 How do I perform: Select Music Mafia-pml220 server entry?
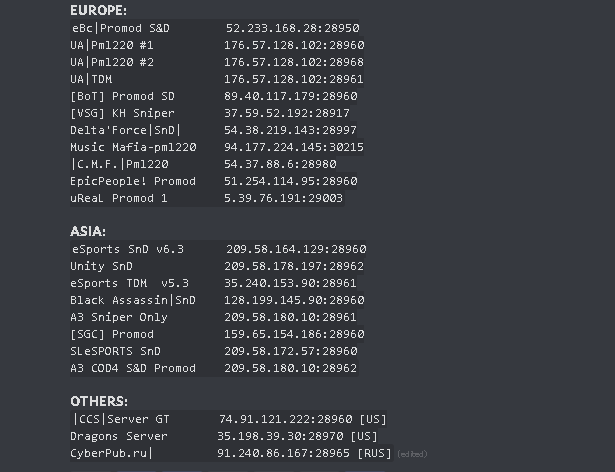[x=217, y=147]
